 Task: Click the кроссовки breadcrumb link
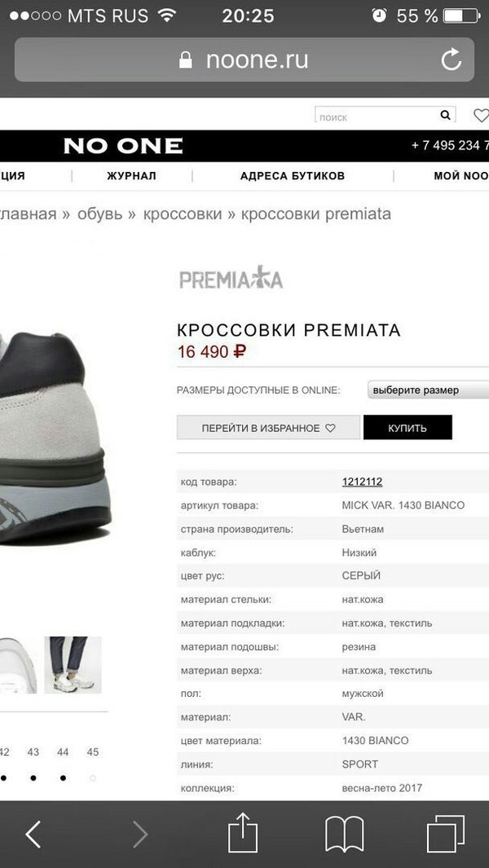[183, 214]
